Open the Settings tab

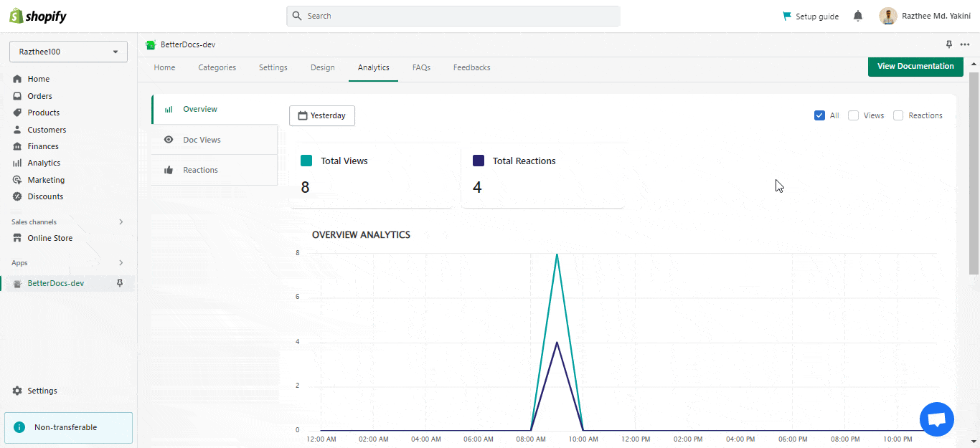273,67
